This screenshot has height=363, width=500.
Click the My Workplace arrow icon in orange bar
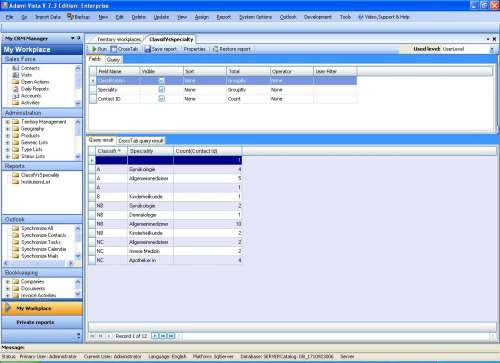(8, 308)
